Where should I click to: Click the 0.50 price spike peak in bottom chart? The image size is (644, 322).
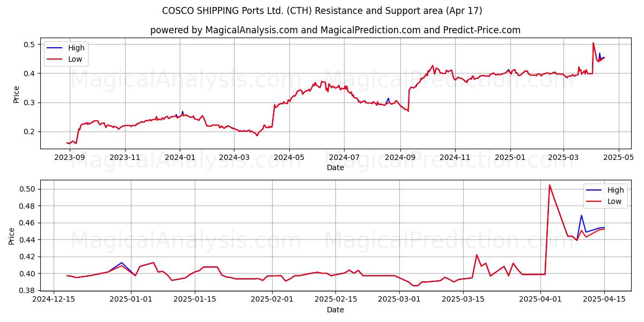point(550,185)
